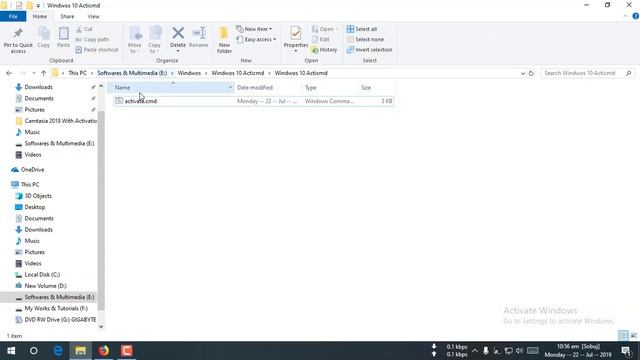This screenshot has width=640, height=360.
Task: Open the Windows Start button
Action: pyautogui.click(x=11, y=351)
